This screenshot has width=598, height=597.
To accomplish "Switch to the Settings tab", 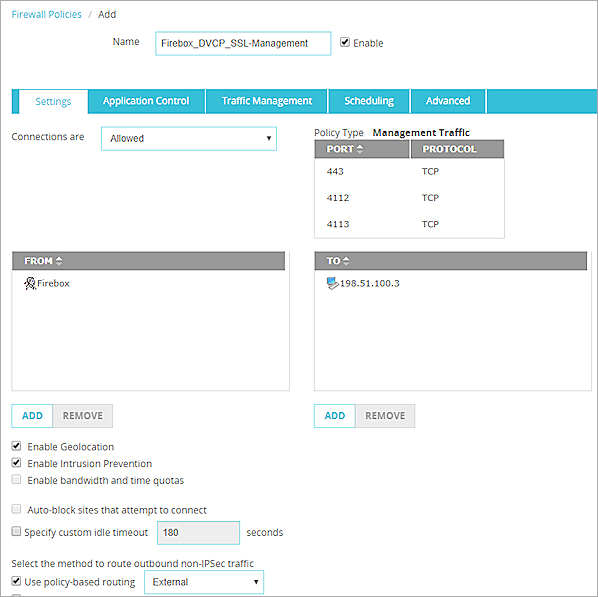I will pyautogui.click(x=53, y=101).
